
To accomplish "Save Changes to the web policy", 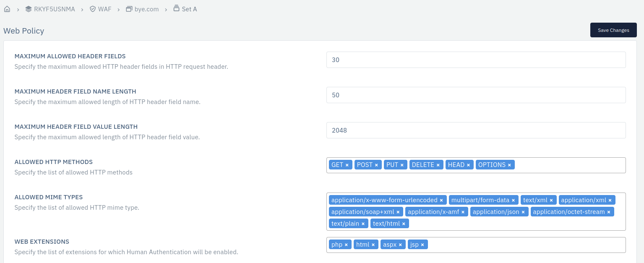I will click(x=613, y=30).
